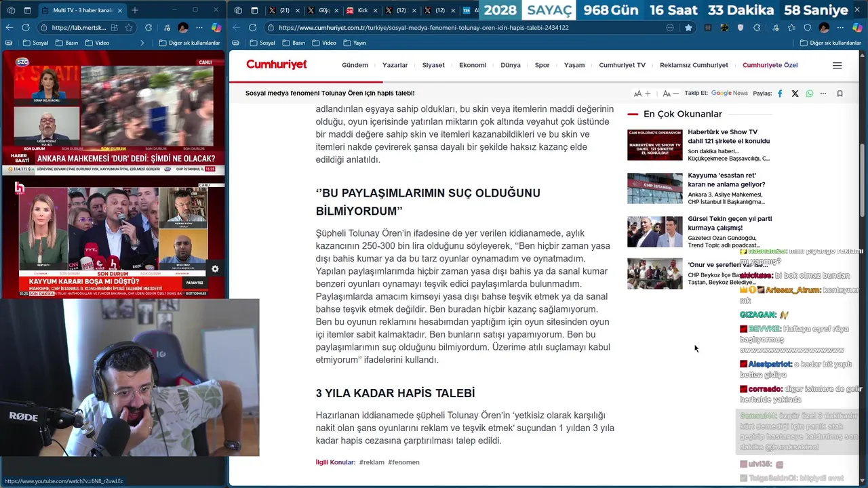Open the Video bookmark folder in left window
This screenshot has width=868, height=488.
coord(97,43)
